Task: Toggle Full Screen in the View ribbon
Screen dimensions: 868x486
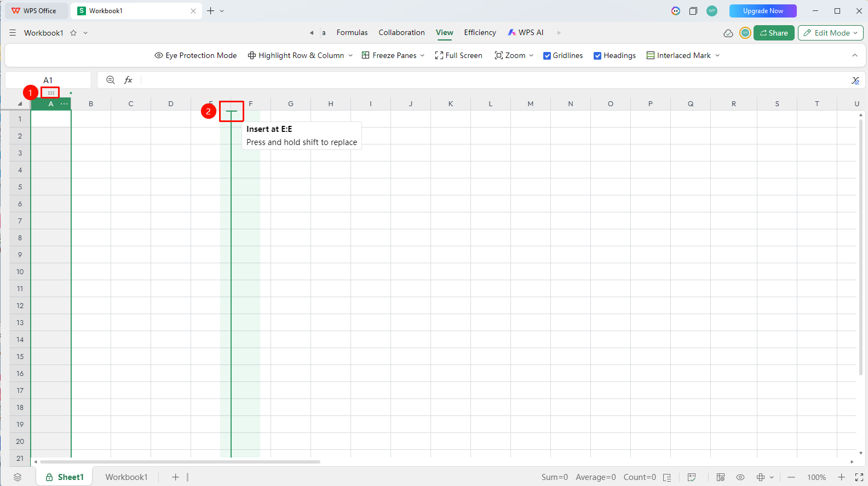Action: pyautogui.click(x=458, y=55)
